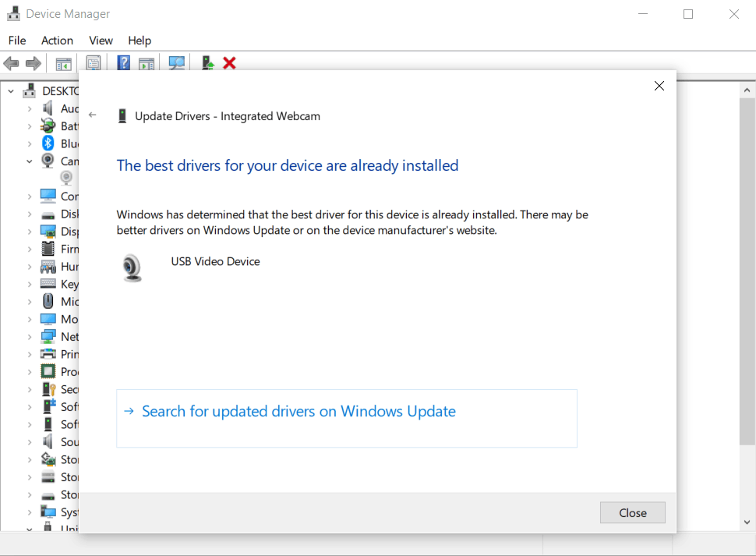Expand the Audio inputs tree node
The width and height of the screenshot is (756, 556).
(x=30, y=108)
